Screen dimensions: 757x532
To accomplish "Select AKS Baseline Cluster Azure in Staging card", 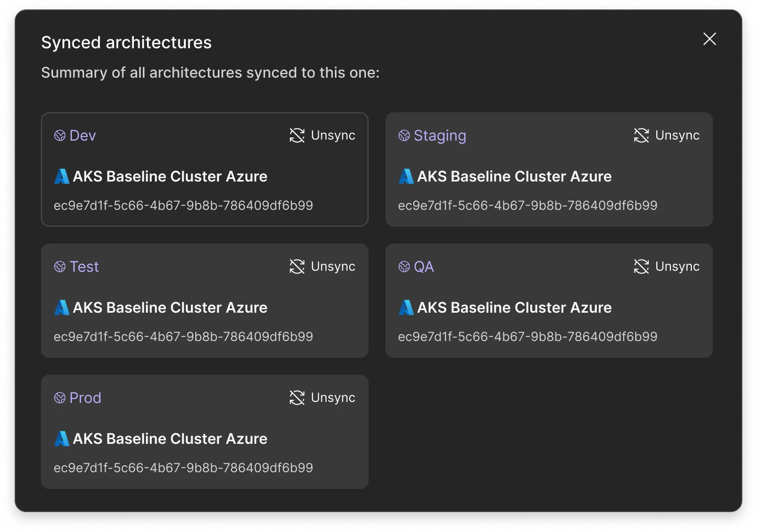I will (x=514, y=176).
